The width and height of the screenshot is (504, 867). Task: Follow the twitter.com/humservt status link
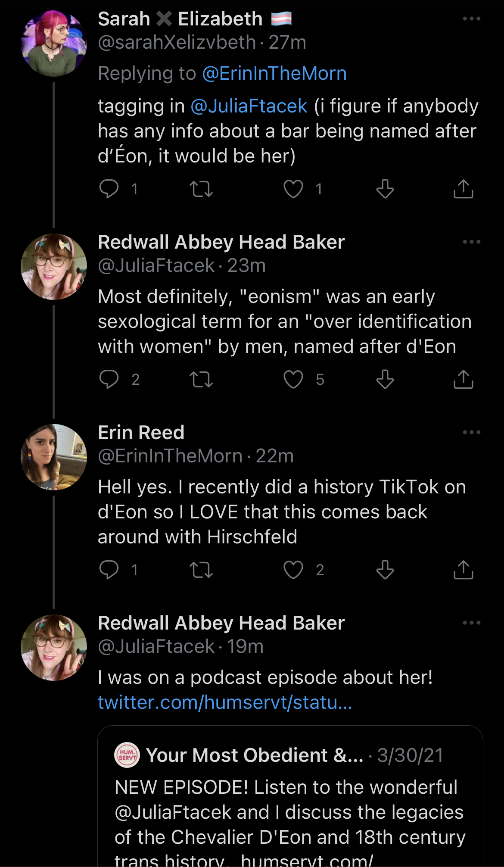(x=225, y=702)
